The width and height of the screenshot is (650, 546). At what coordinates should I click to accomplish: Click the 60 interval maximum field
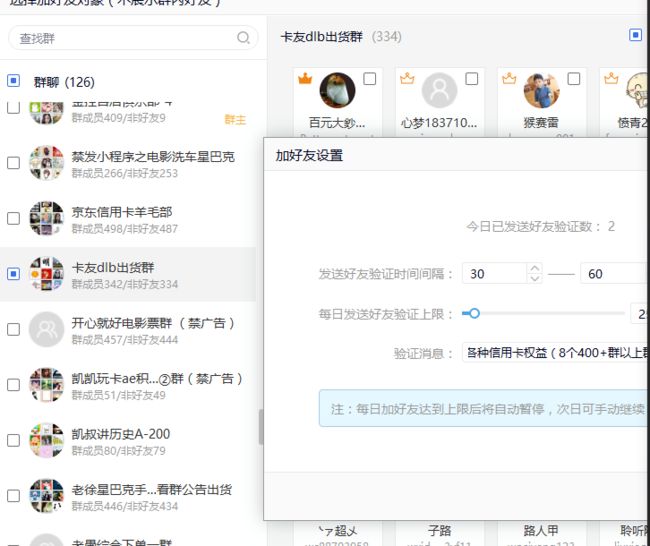[615, 274]
